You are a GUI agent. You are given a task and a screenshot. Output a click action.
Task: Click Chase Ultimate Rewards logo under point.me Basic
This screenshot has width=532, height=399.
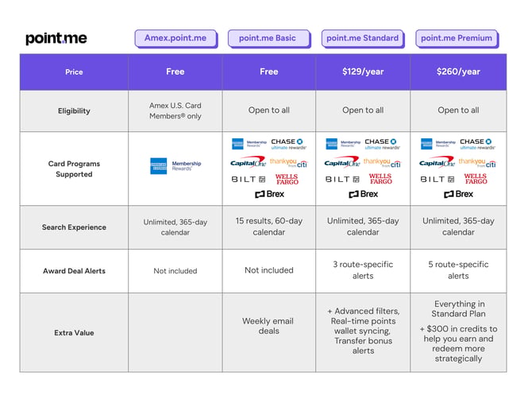tap(287, 144)
